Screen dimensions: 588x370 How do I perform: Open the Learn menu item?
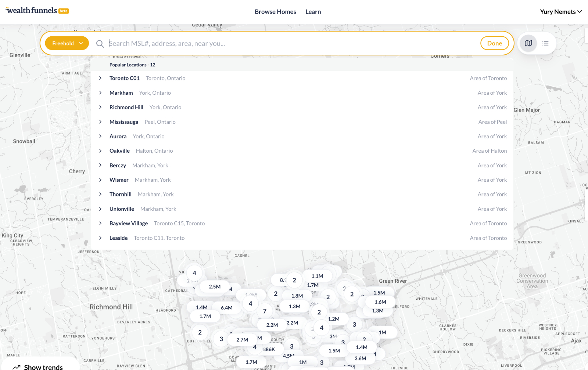(x=313, y=12)
